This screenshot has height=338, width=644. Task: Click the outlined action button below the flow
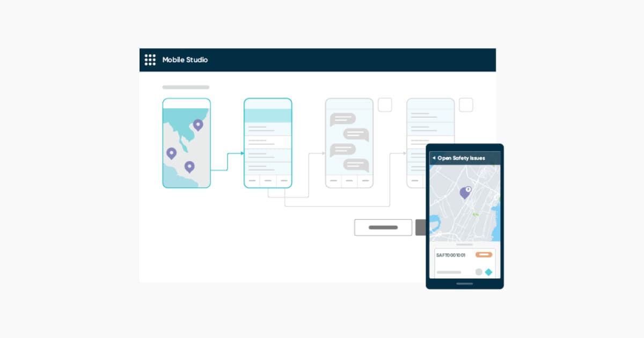(383, 227)
